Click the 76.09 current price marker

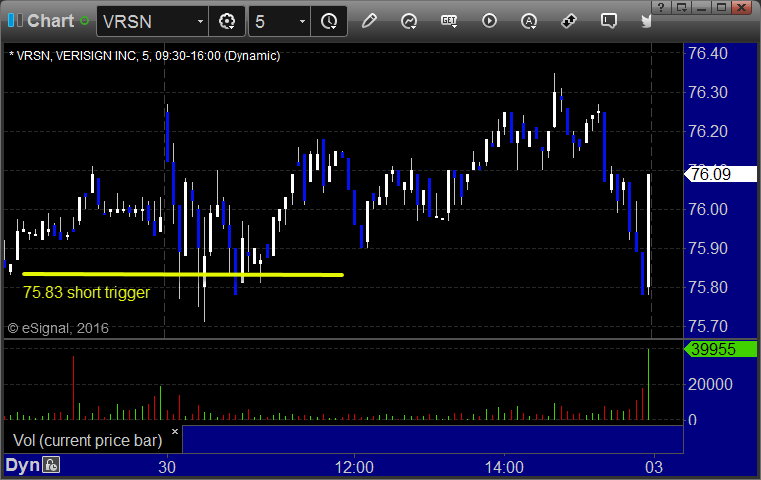coord(720,174)
